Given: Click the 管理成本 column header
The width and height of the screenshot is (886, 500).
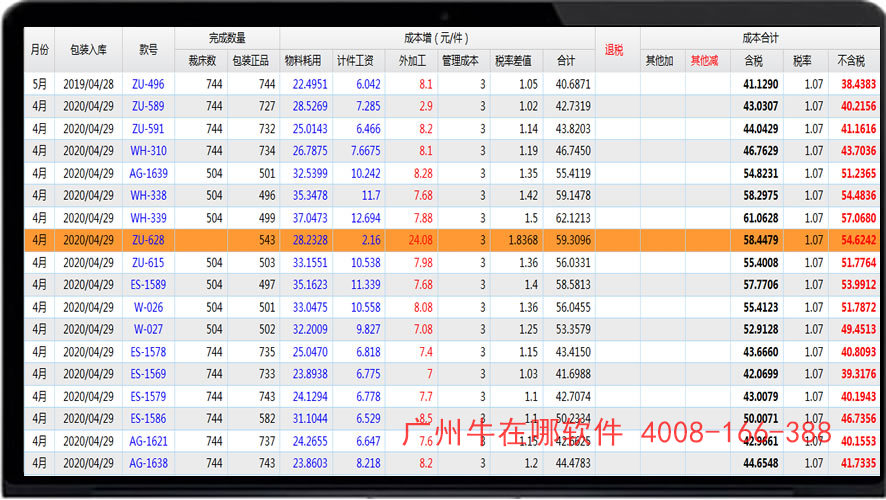Looking at the screenshot, I should (x=460, y=60).
